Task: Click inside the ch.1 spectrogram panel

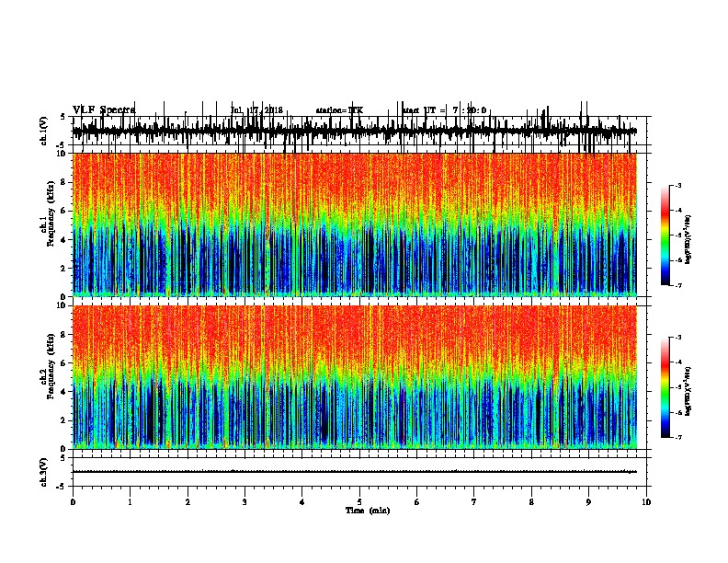Action: (x=355, y=224)
